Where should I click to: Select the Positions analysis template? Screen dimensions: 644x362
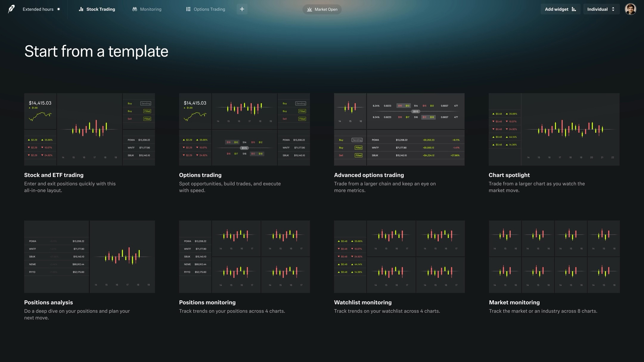pos(90,257)
